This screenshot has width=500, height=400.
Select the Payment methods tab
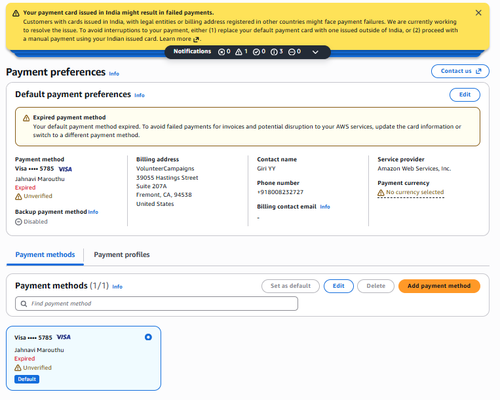point(45,255)
